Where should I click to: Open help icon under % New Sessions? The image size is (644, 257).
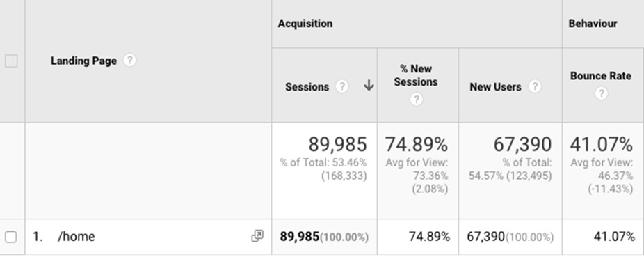(x=416, y=99)
